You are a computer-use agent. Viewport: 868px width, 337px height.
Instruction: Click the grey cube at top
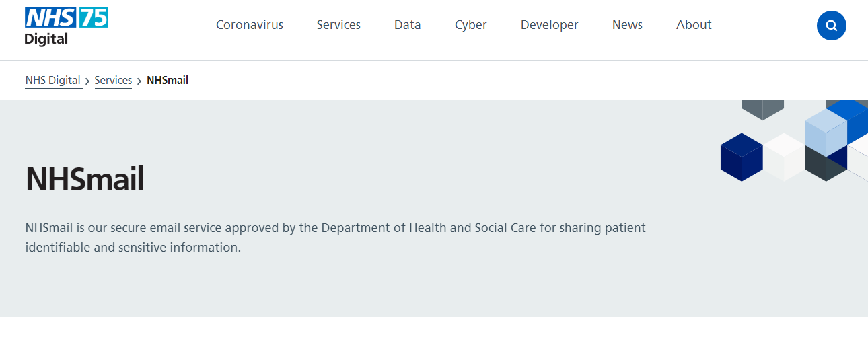(762, 108)
